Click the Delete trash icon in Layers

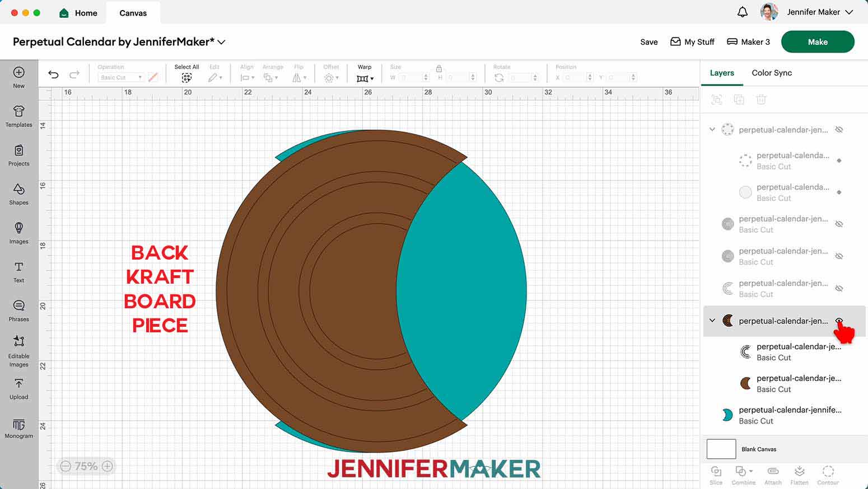[761, 100]
